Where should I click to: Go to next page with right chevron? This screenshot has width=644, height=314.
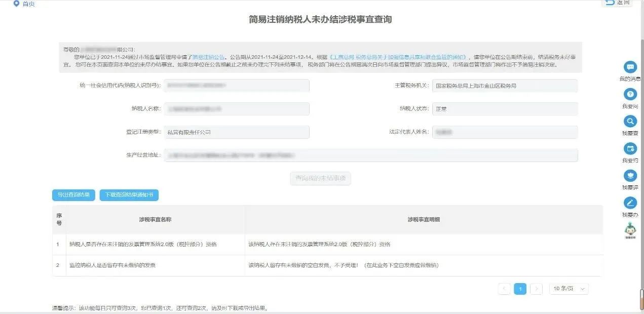(536, 289)
